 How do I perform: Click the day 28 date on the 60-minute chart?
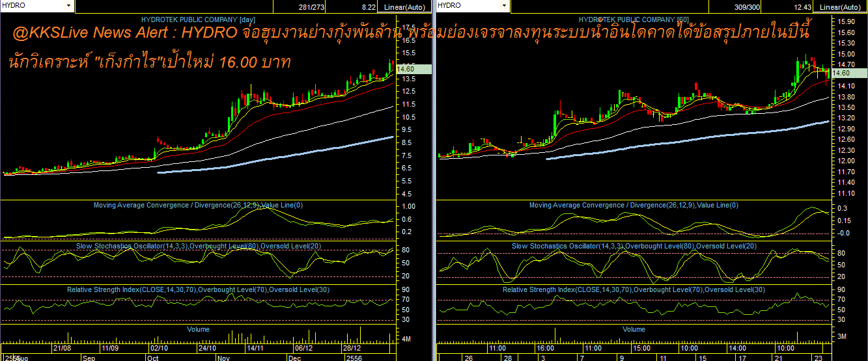tap(507, 358)
